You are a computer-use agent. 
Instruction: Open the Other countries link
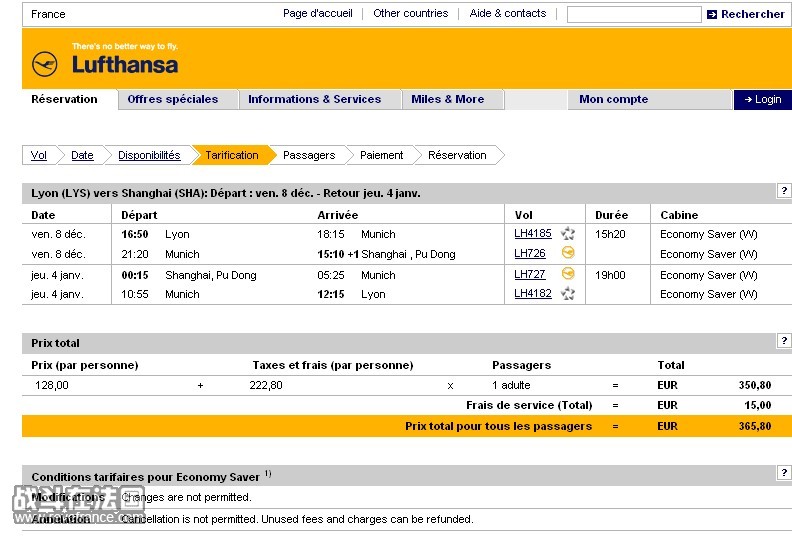point(411,13)
